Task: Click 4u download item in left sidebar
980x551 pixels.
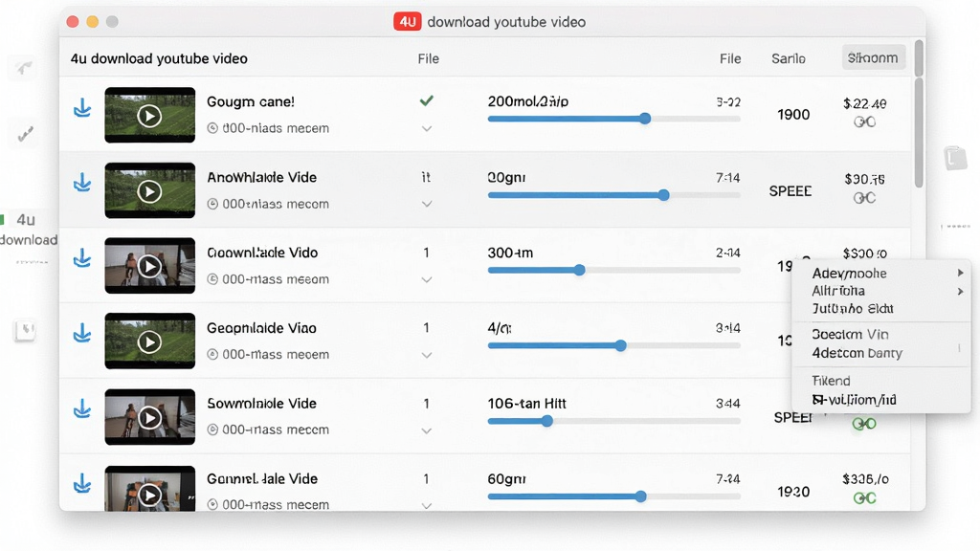Action: (28, 230)
